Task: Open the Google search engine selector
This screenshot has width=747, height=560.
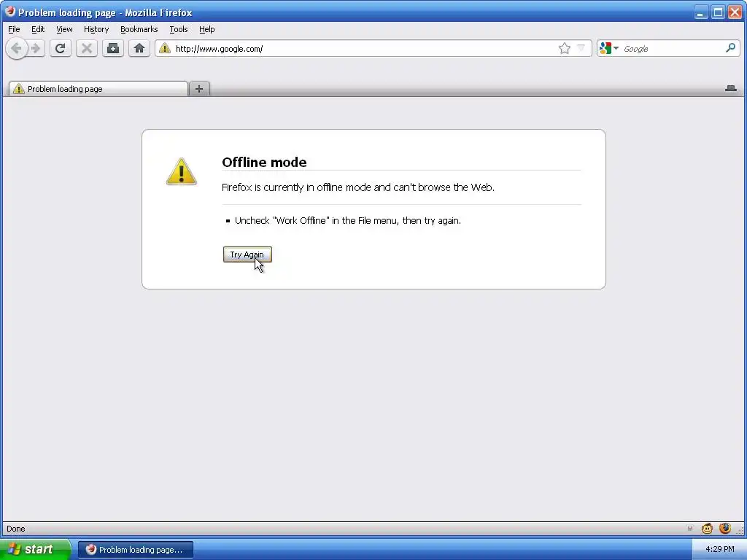Action: point(609,48)
